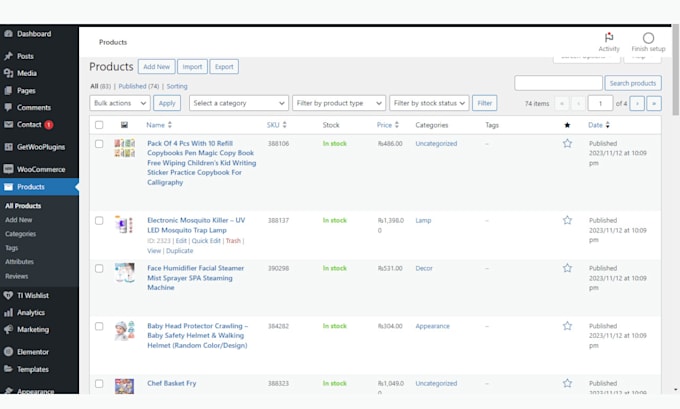680x409 pixels.
Task: Click the WooCommerce icon in sidebar
Action: 8,169
